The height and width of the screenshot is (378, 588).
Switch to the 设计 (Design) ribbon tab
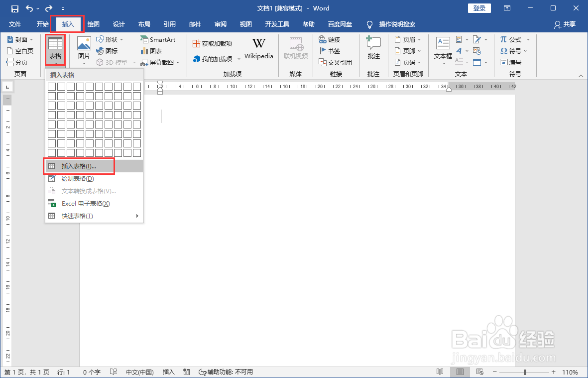click(118, 24)
